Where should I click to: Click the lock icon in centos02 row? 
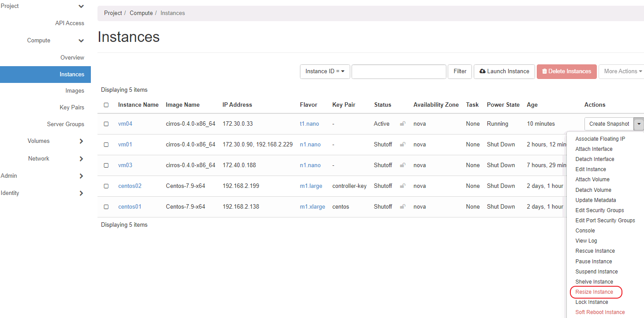(x=402, y=186)
